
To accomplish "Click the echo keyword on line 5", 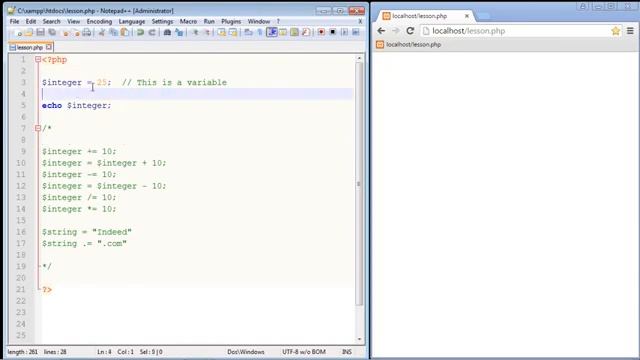I will pyautogui.click(x=52, y=105).
